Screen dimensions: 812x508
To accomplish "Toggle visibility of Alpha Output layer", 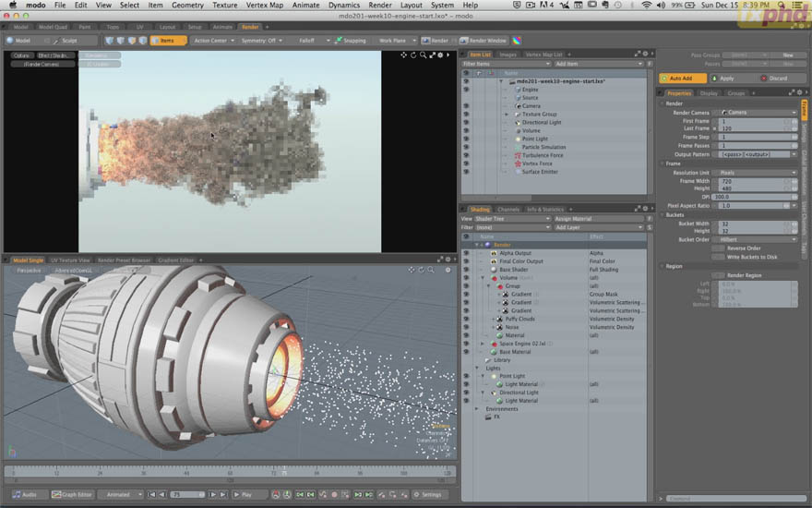I will pyautogui.click(x=466, y=253).
